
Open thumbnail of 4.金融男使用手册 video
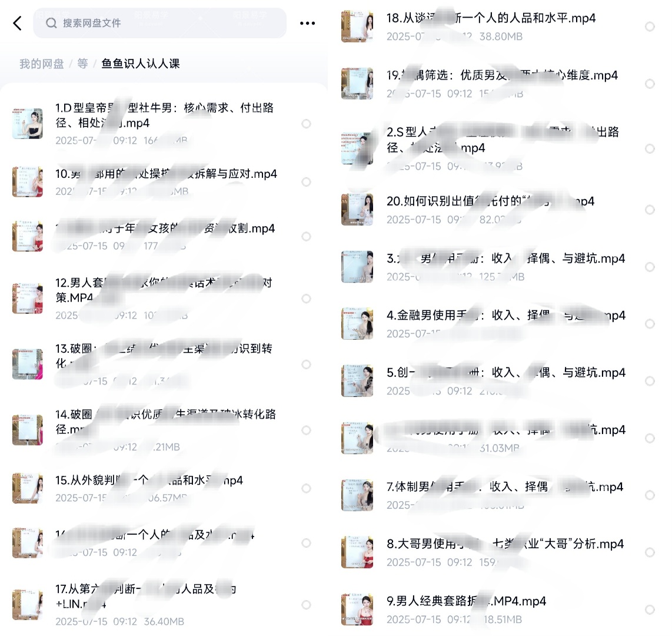(357, 323)
